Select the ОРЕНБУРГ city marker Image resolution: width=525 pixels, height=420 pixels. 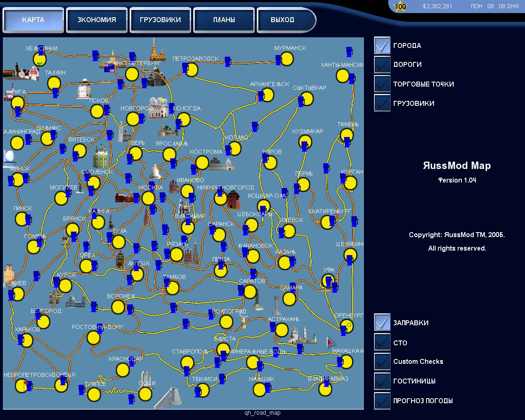click(x=347, y=326)
